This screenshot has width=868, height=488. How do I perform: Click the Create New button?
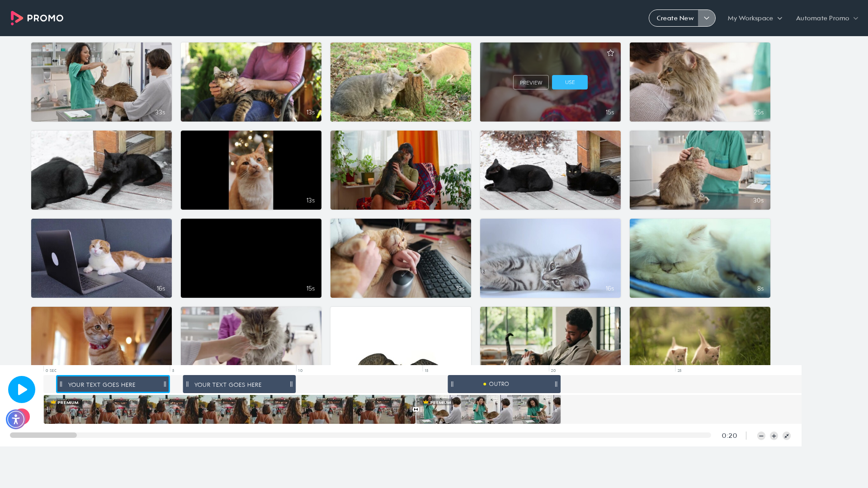click(675, 18)
